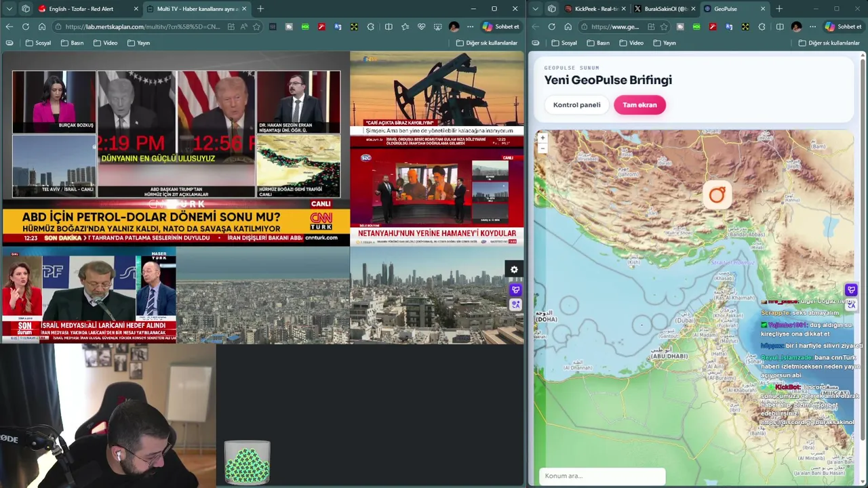
Task: Close the GeoPulse tab
Action: (x=763, y=9)
